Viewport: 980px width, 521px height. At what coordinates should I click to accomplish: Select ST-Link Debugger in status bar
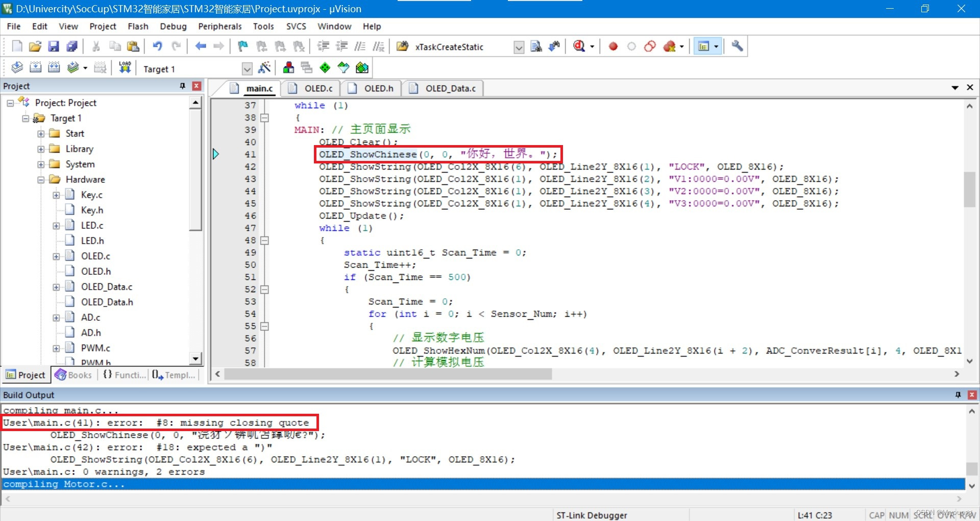point(592,515)
